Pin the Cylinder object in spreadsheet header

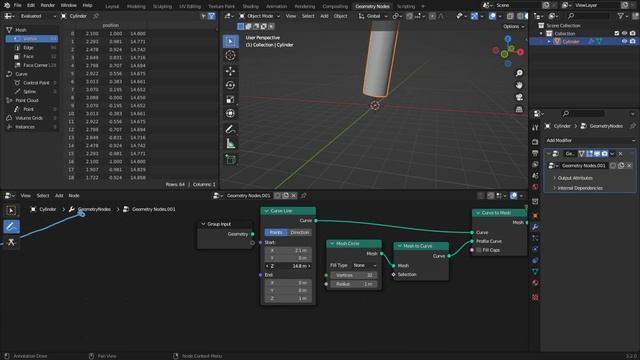(96, 16)
